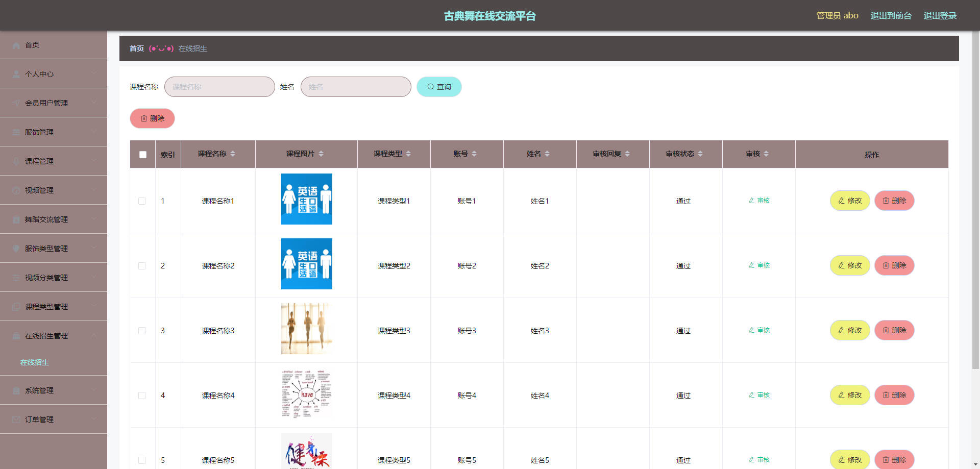Screen dimensions: 980x469
Task: Expand the 服饰管理 submenu arrow
Action: (94, 132)
